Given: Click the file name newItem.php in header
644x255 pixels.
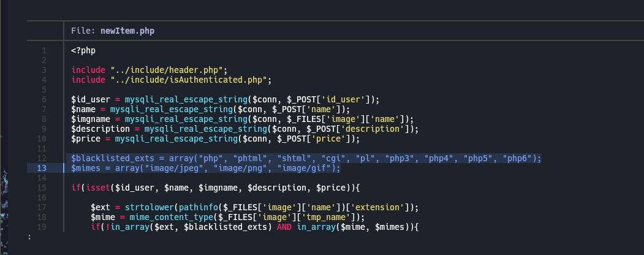Looking at the screenshot, I should [127, 31].
